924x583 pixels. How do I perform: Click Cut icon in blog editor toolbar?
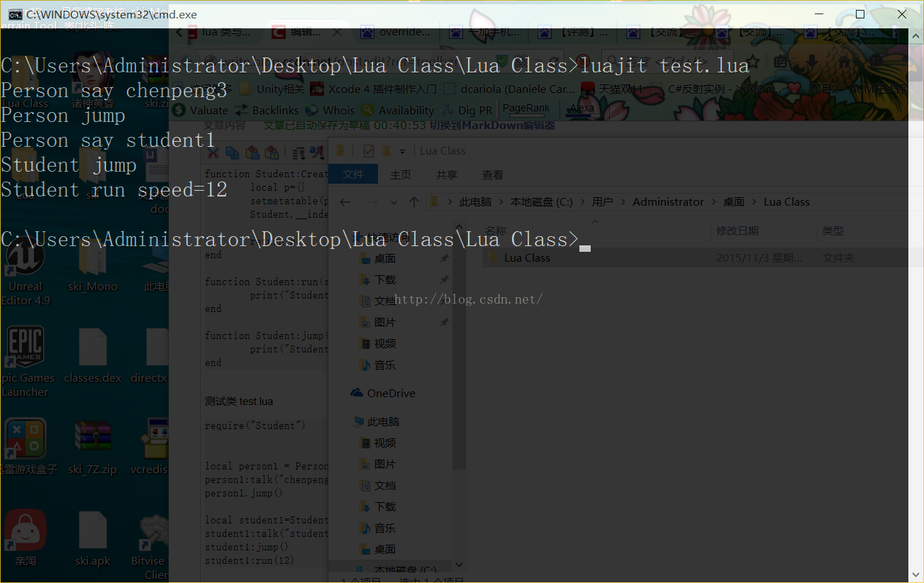212,152
